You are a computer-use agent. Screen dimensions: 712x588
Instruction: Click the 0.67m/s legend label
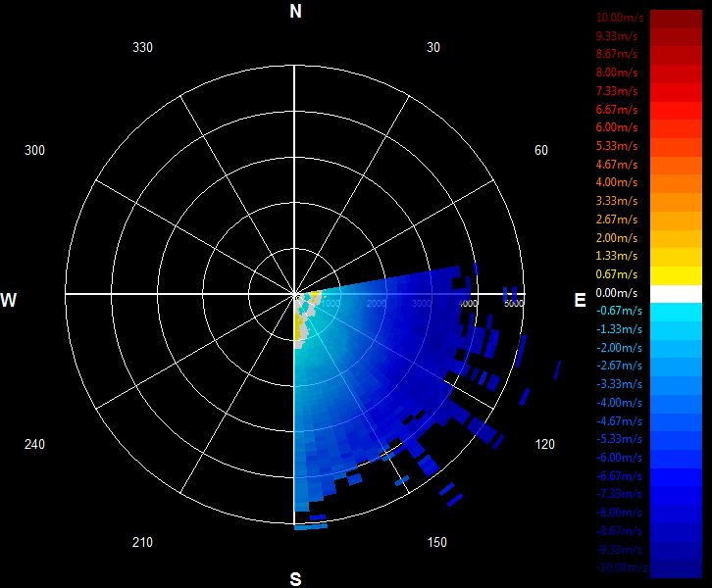pyautogui.click(x=617, y=274)
